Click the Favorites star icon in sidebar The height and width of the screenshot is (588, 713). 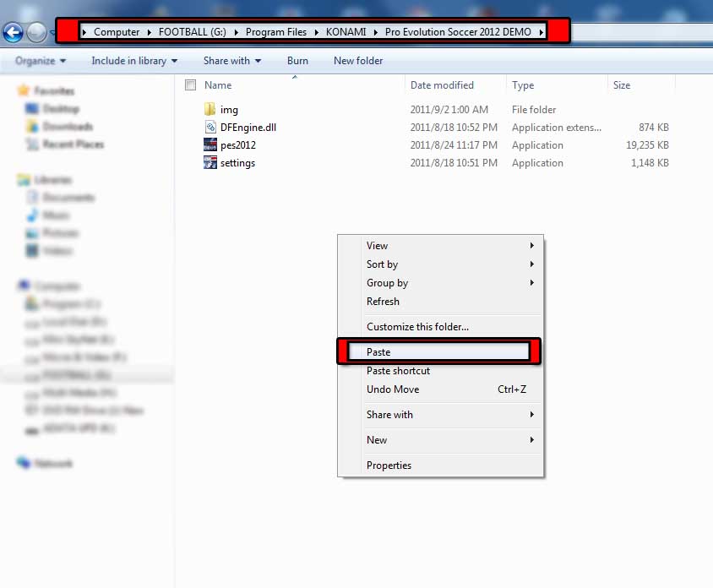point(24,90)
